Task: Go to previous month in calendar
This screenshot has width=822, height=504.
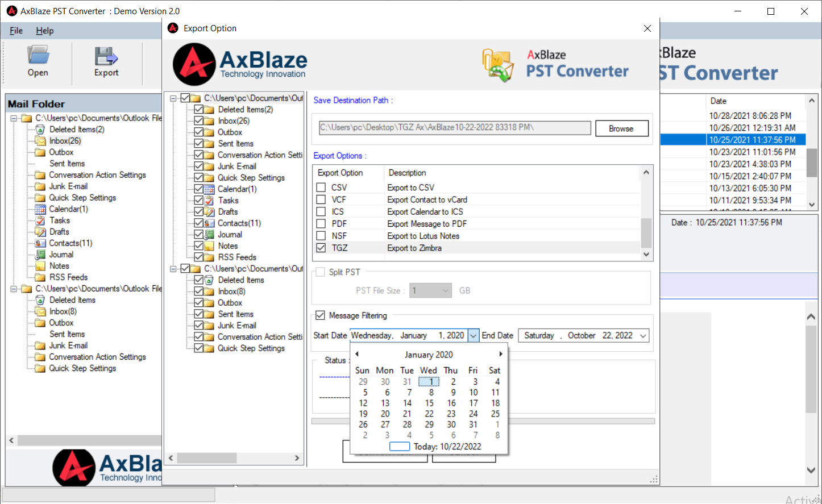Action: [357, 354]
